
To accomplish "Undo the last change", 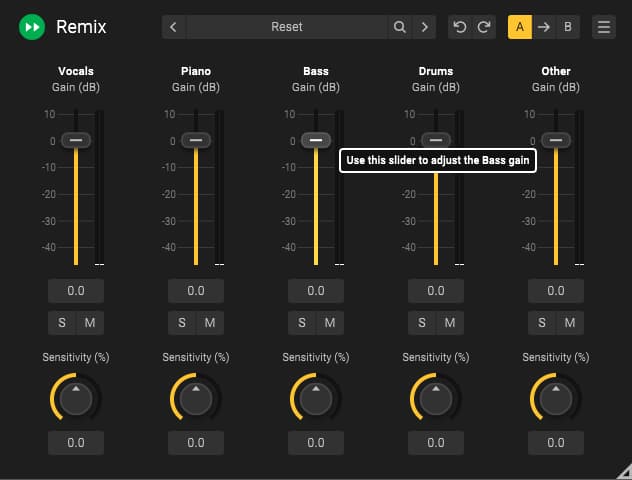I will pos(460,27).
